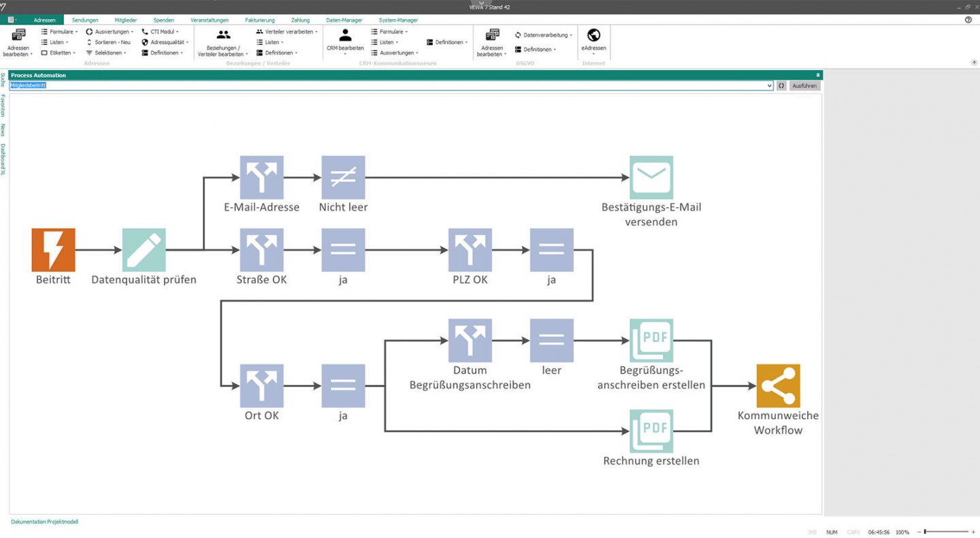Click the zoom out minus button
The width and height of the screenshot is (980, 538).
coord(919,532)
